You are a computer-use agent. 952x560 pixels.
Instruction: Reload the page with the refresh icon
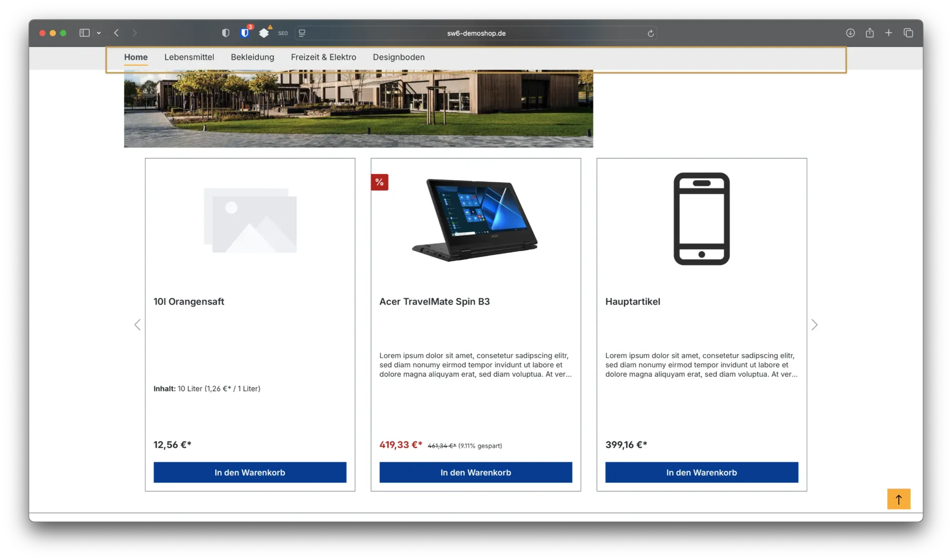coord(651,33)
